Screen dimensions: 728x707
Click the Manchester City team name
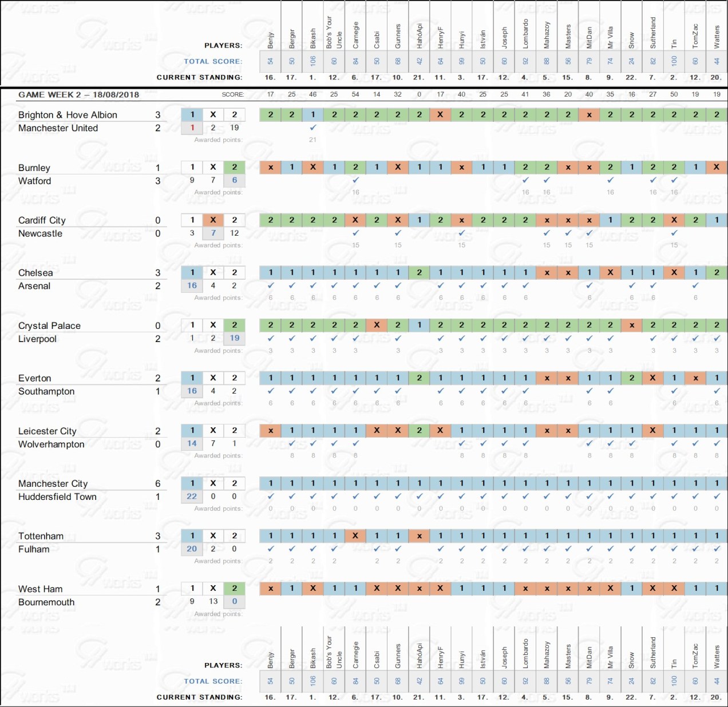tap(53, 483)
